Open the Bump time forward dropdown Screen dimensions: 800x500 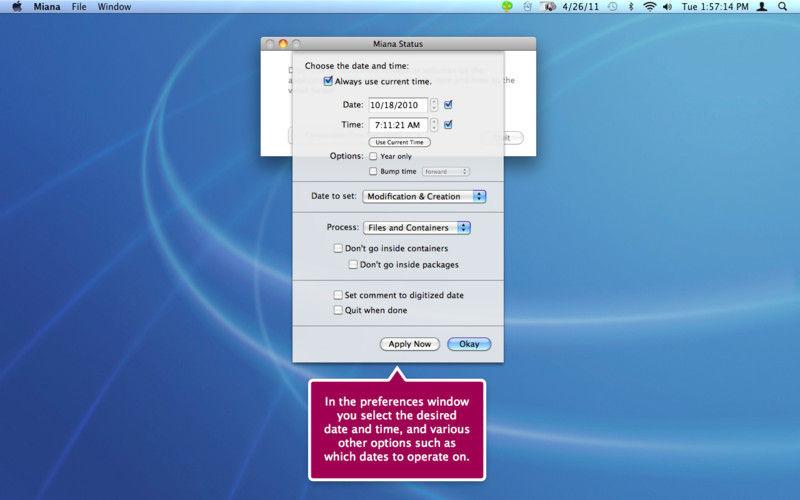point(445,172)
